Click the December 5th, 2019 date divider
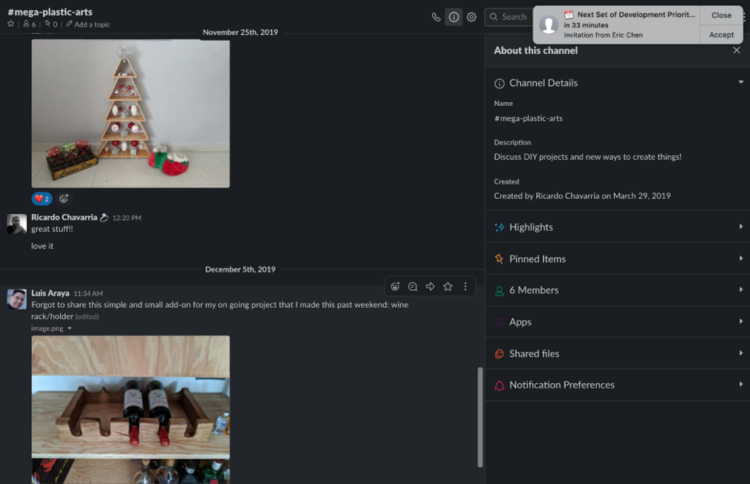This screenshot has width=750, height=484. pos(240,269)
